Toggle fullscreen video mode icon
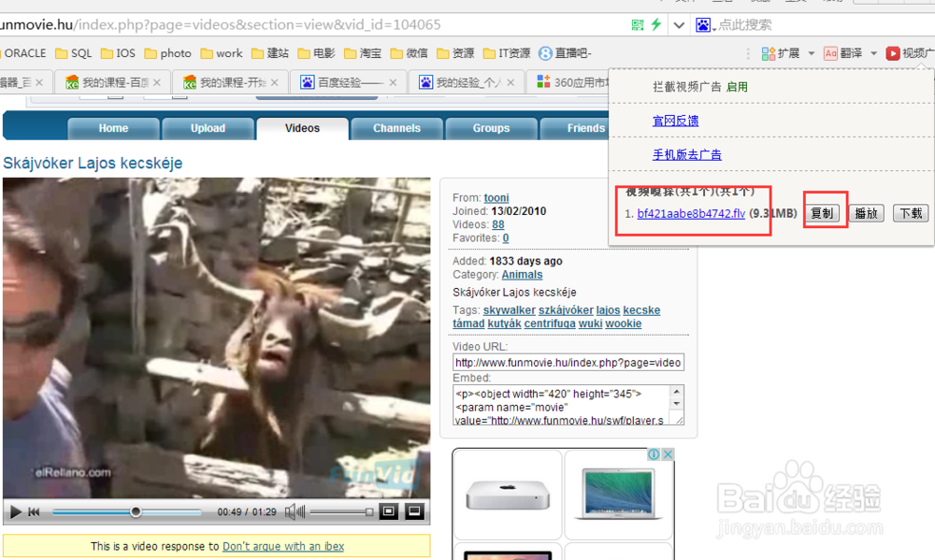This screenshot has width=935, height=560. coord(414,511)
